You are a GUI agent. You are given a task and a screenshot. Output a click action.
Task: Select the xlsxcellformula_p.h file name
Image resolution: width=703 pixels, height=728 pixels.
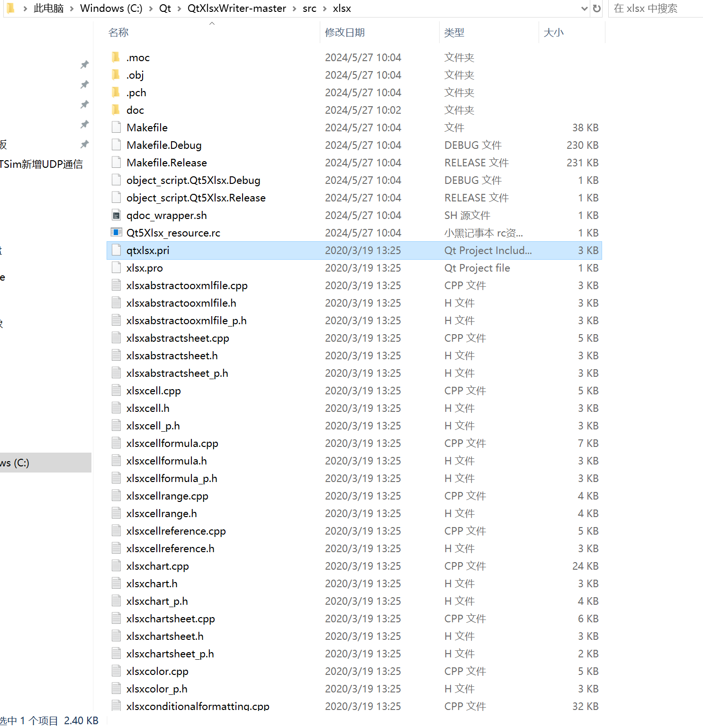172,478
